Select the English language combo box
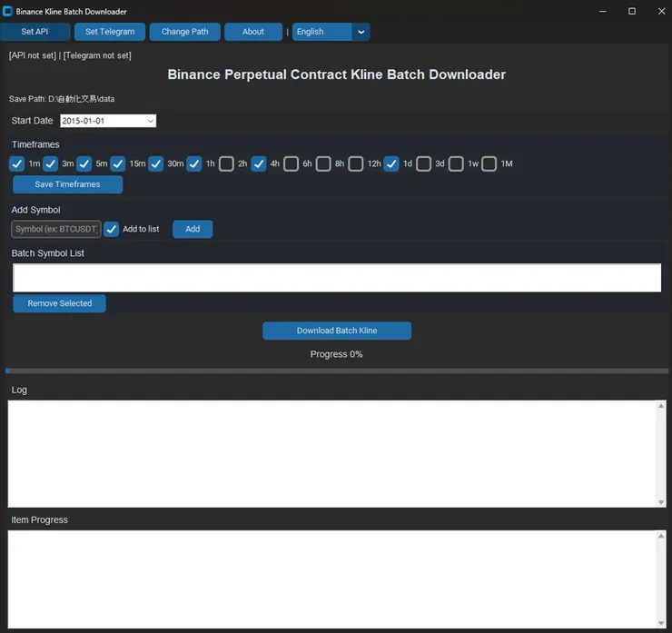 331,32
